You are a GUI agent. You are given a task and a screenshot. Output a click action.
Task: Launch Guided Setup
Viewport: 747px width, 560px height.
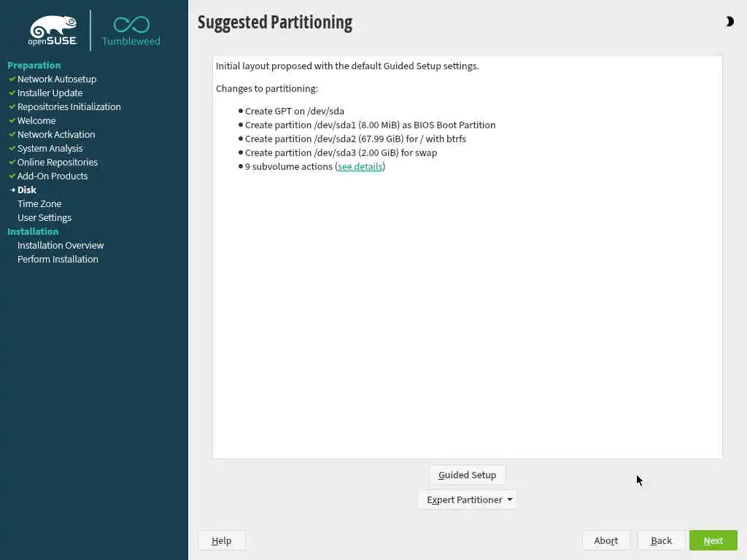467,475
